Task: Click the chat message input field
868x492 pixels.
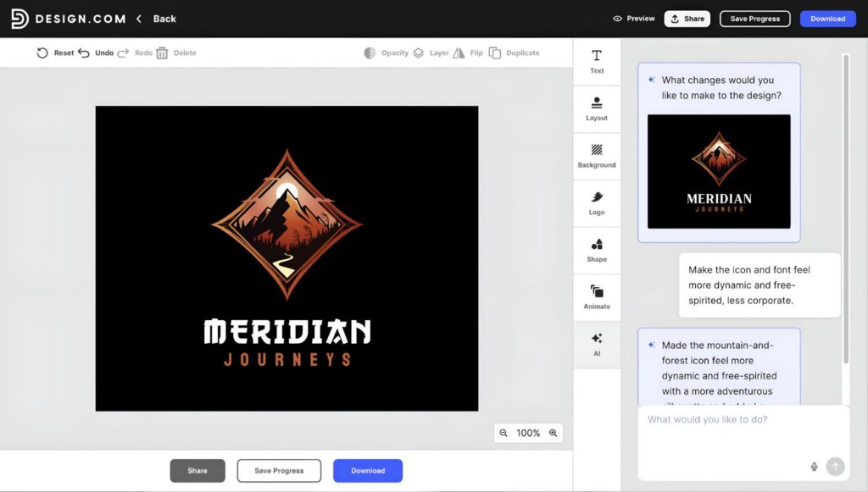Action: tap(743, 443)
